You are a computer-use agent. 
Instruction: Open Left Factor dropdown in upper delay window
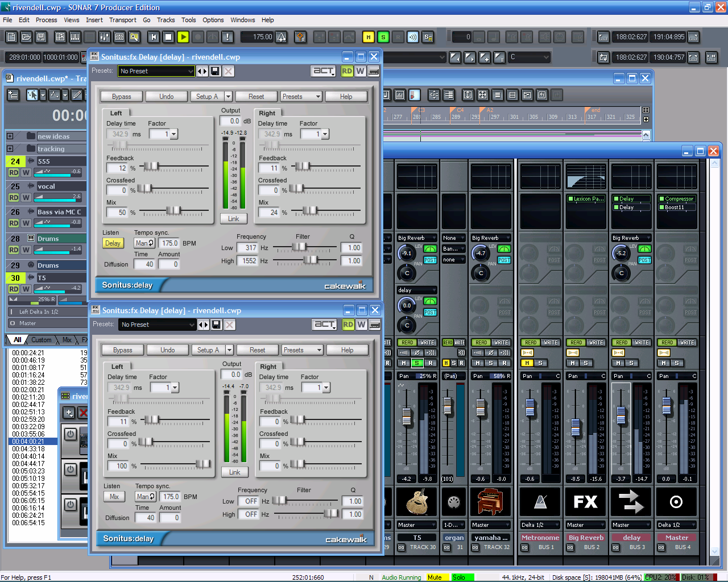tap(173, 134)
